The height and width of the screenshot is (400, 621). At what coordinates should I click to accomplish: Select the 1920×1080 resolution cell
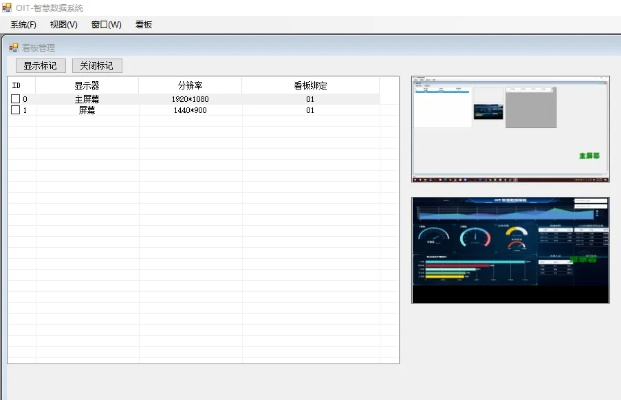click(190, 100)
